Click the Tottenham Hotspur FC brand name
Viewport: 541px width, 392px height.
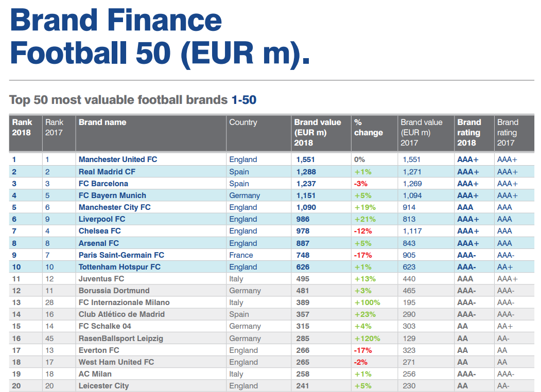pos(119,267)
